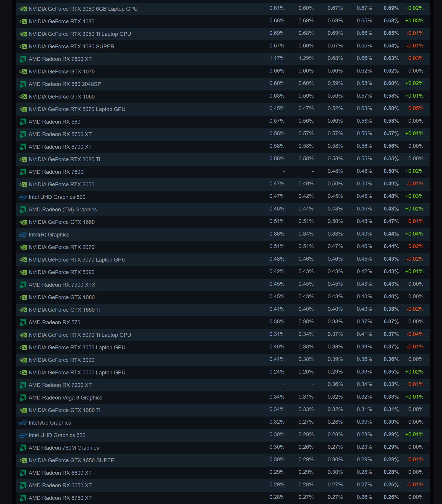Click the 1.17% value for RX 7800 XT
The image size is (442, 504).
277,58
